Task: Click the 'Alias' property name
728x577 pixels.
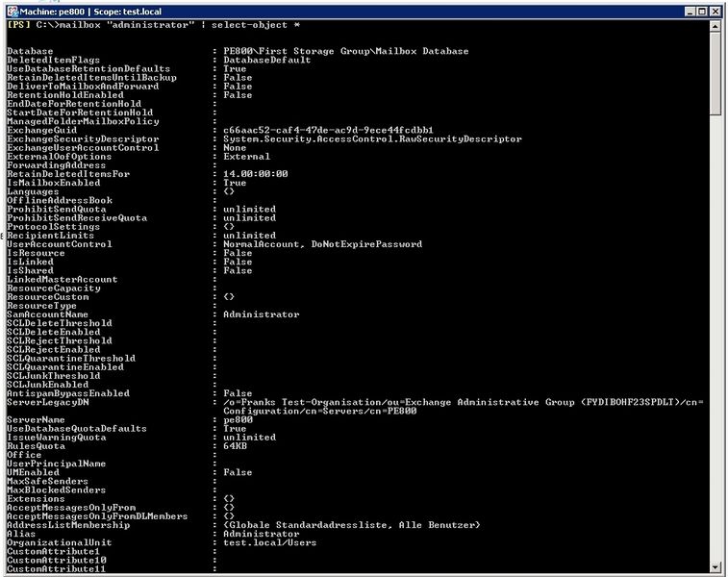Action: click(21, 535)
